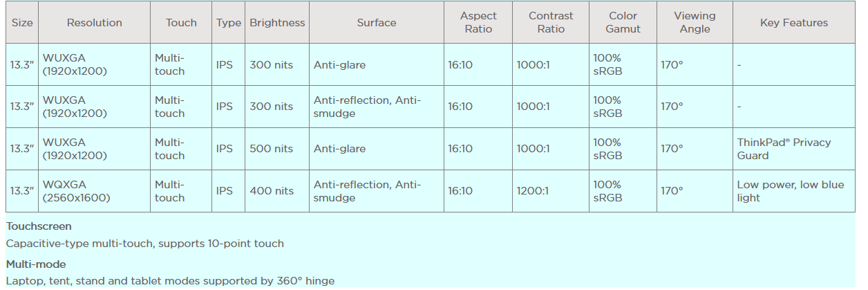Click the 10-point touch description text

(145, 244)
